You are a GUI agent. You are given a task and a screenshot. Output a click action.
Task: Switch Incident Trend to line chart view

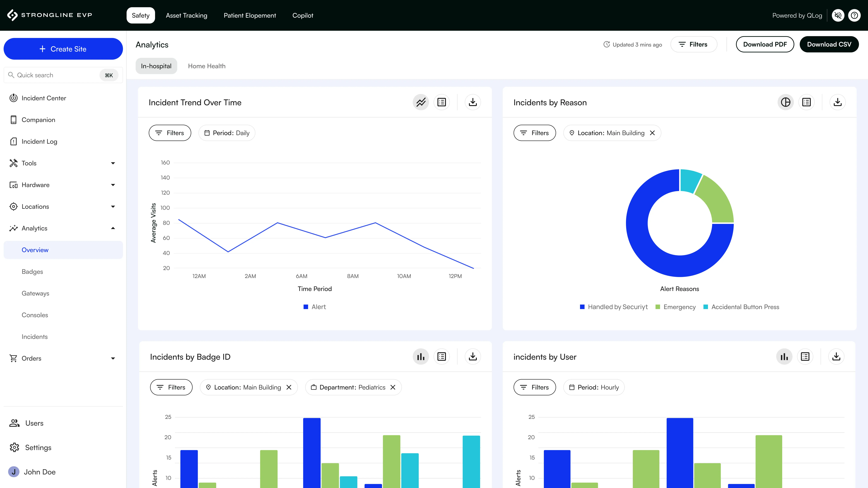pos(421,102)
